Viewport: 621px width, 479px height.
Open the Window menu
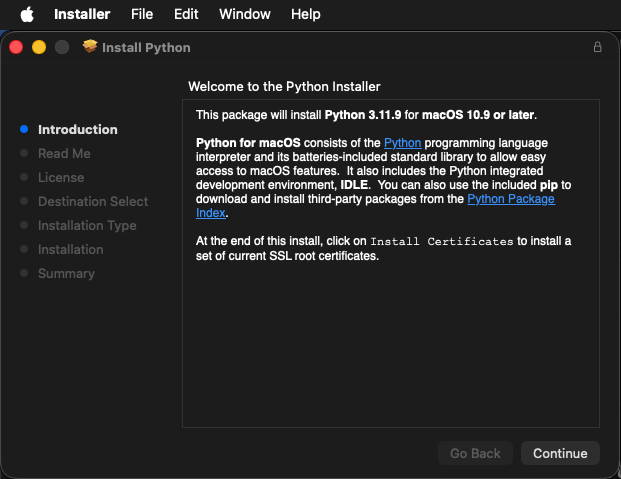[245, 14]
